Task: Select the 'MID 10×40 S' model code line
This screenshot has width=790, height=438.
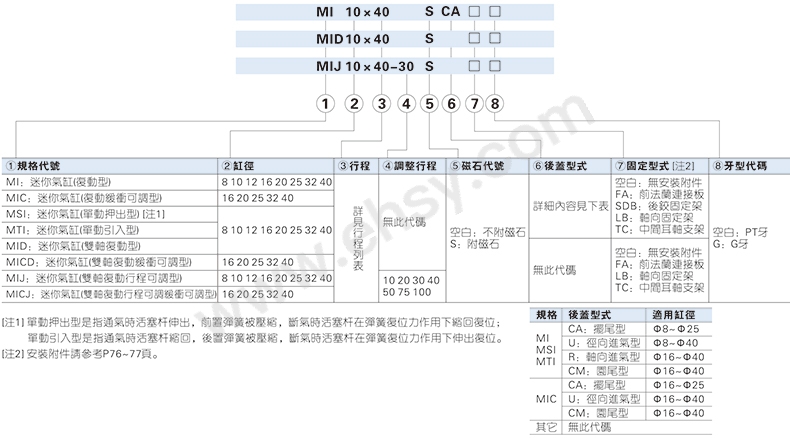Action: coord(394,39)
